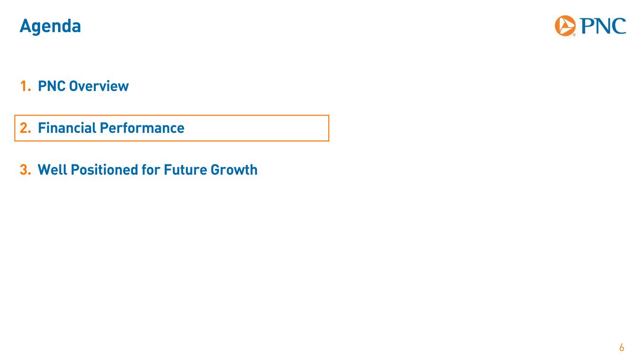Click the orange PNC emblem icon
Screen dimensions: 644x362
565,25
